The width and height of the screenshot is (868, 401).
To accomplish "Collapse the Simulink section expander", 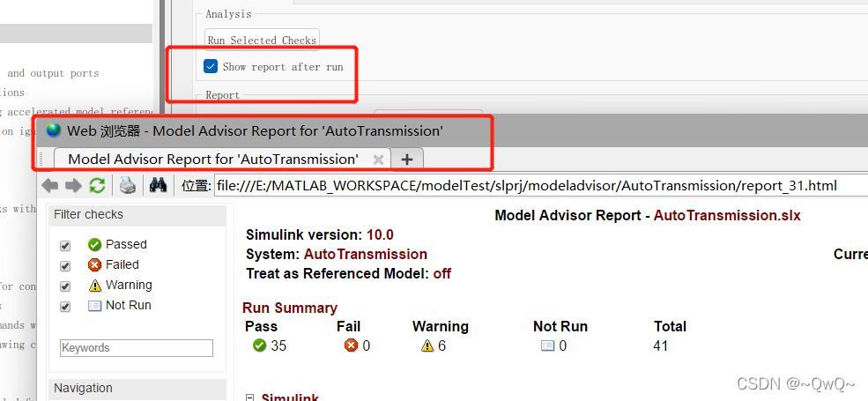I will coord(250,398).
